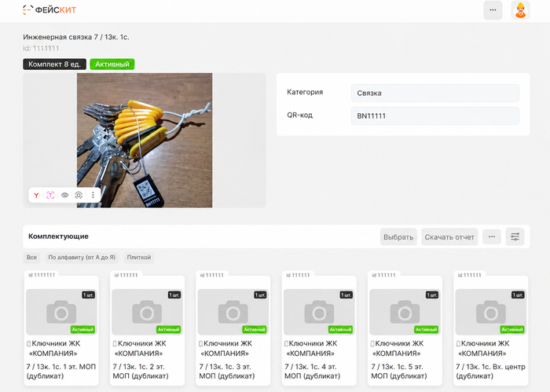The width and height of the screenshot is (550, 392).
Task: Select the Все filter chip
Action: pos(31,258)
